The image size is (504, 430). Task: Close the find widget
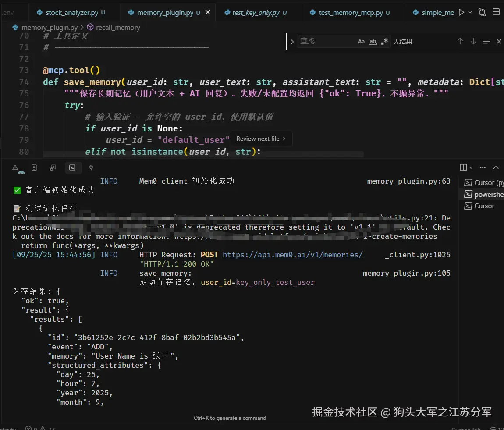[499, 41]
